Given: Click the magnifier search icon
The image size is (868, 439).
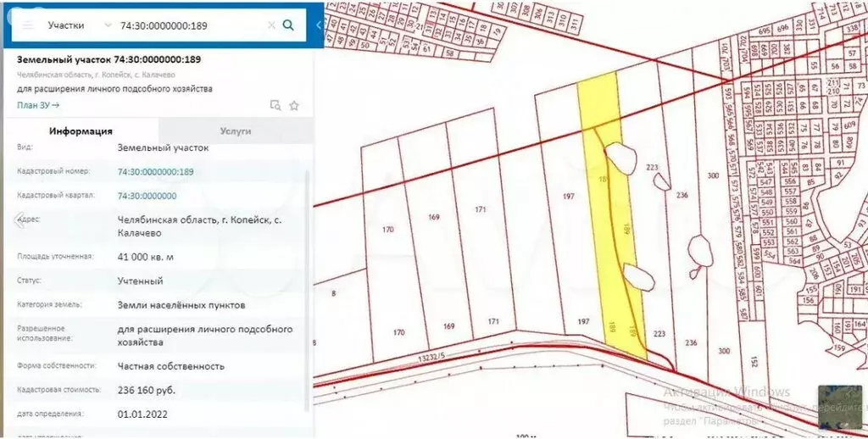Looking at the screenshot, I should (x=288, y=25).
